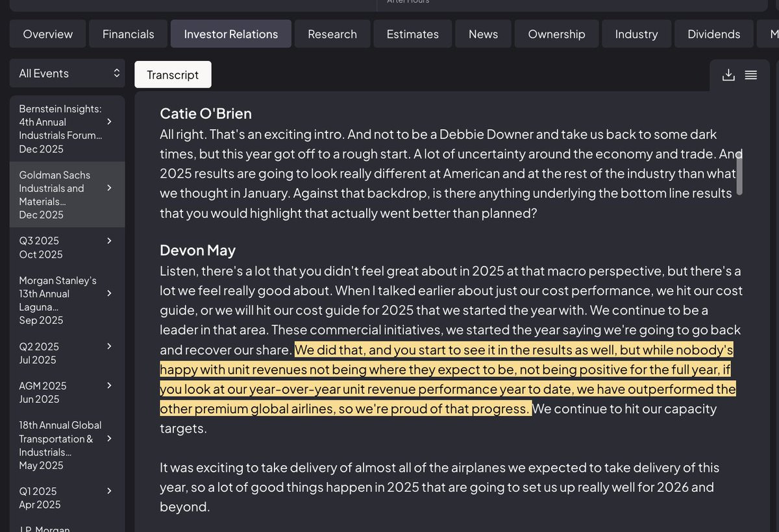Image resolution: width=779 pixels, height=532 pixels.
Task: Open Q3 2025 event chevron arrow
Action: 109,241
